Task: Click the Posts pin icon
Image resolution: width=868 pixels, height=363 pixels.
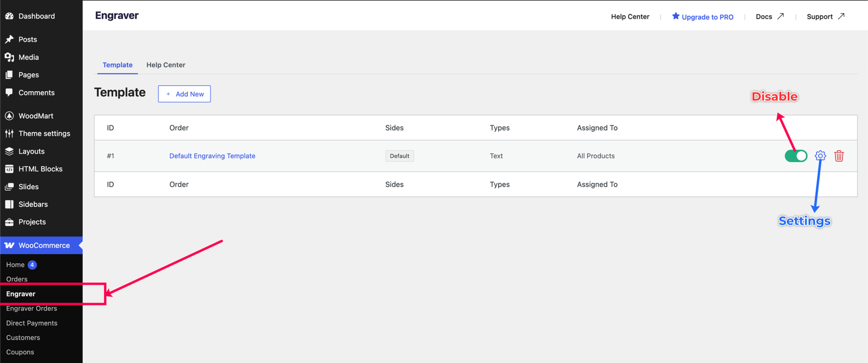Action: [x=9, y=39]
